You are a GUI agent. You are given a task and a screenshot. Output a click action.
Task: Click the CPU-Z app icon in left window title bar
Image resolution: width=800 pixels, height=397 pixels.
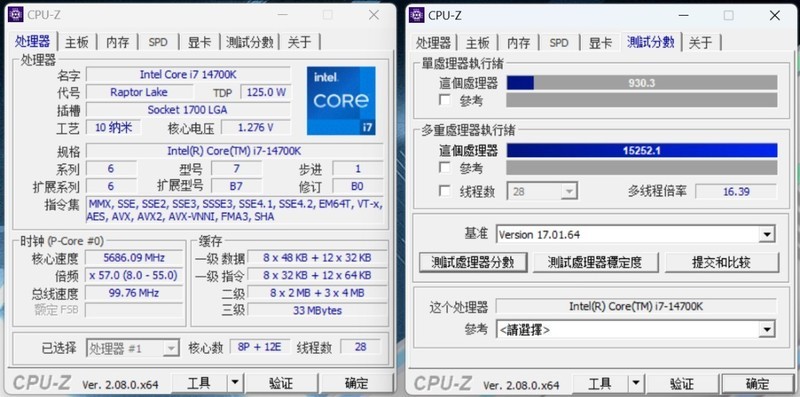point(16,15)
